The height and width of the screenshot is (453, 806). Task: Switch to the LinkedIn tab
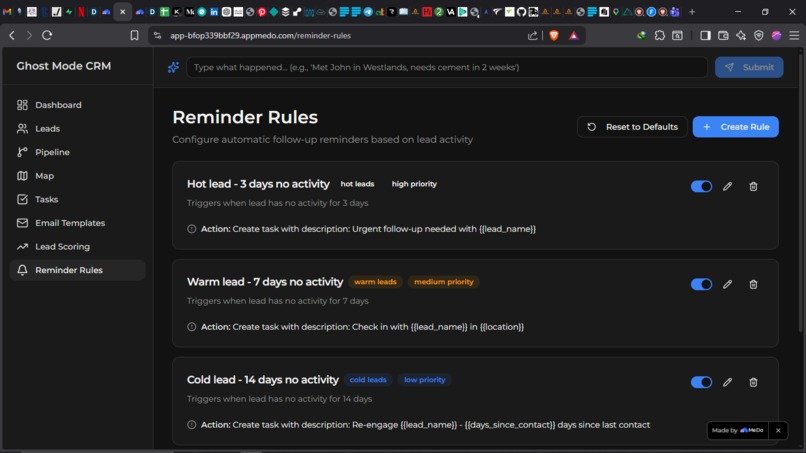pyautogui.click(x=214, y=11)
